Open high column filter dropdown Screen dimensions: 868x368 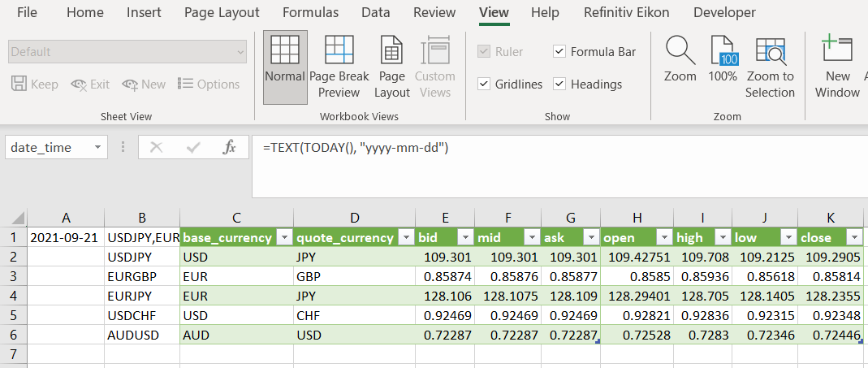coord(723,238)
